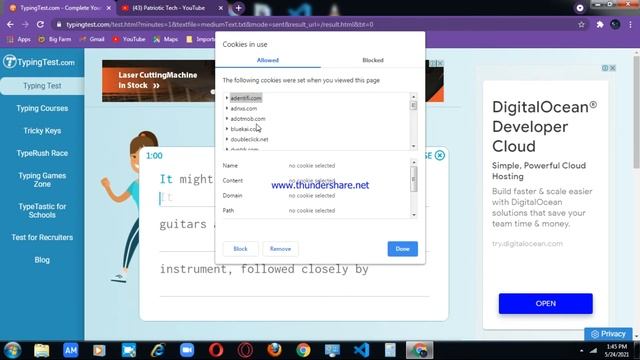The height and width of the screenshot is (360, 640).
Task: Click the taskbar clock showing 1:45 PM
Action: 616,351
